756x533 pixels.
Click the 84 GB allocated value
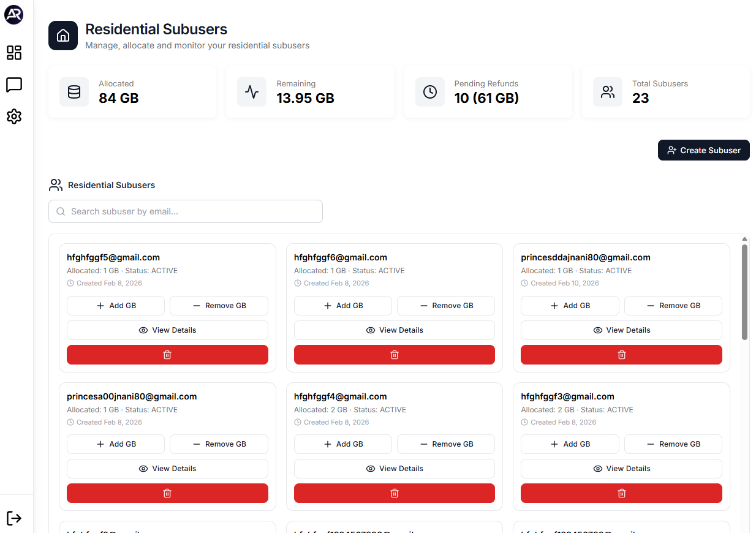pos(119,98)
